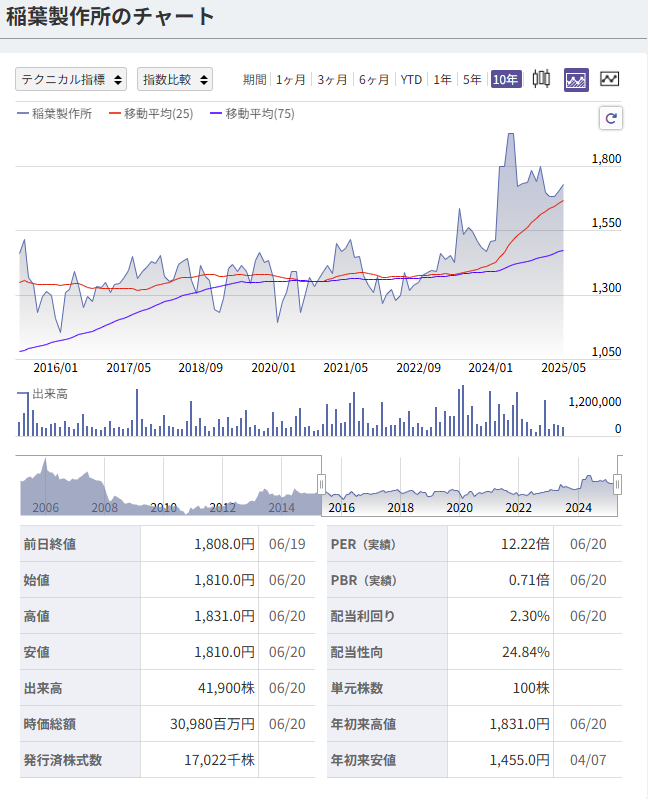Click the 2020/01 x-axis date label
The width and height of the screenshot is (648, 799).
273,368
